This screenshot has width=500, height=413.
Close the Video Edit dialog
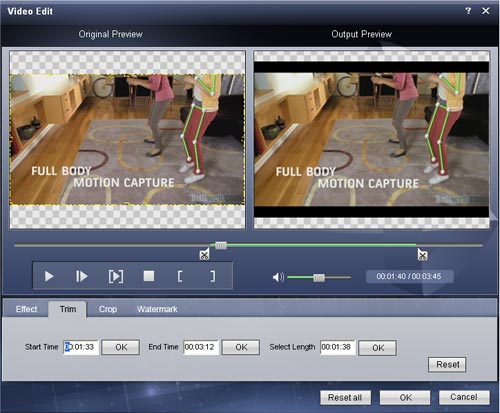(x=486, y=11)
